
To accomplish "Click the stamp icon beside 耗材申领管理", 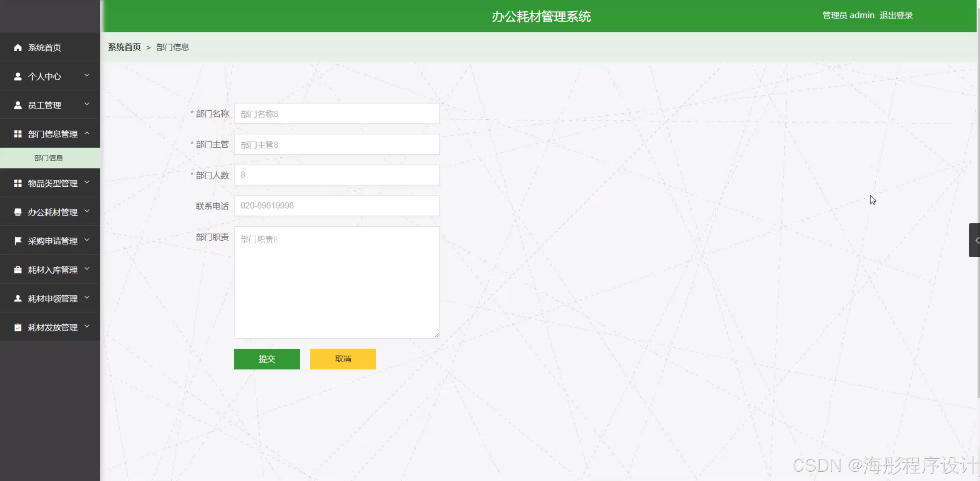I will (x=18, y=299).
